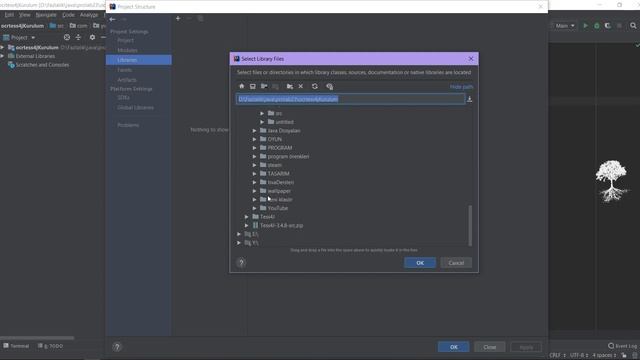Open Problems in Project Structure sidebar

[128, 125]
